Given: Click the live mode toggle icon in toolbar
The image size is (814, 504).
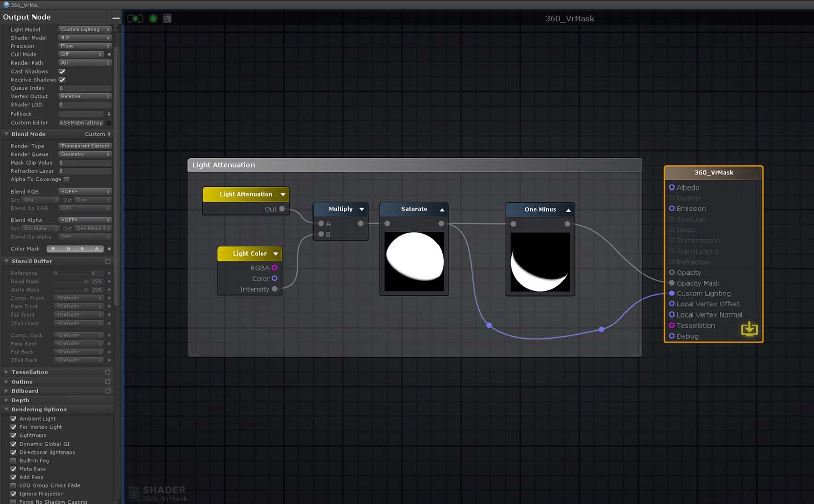Looking at the screenshot, I should 135,19.
